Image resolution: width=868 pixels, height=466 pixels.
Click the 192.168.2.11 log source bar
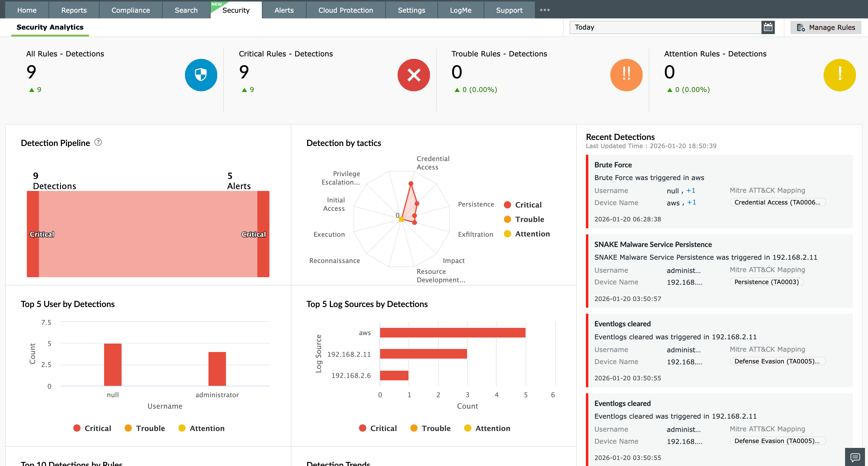424,354
